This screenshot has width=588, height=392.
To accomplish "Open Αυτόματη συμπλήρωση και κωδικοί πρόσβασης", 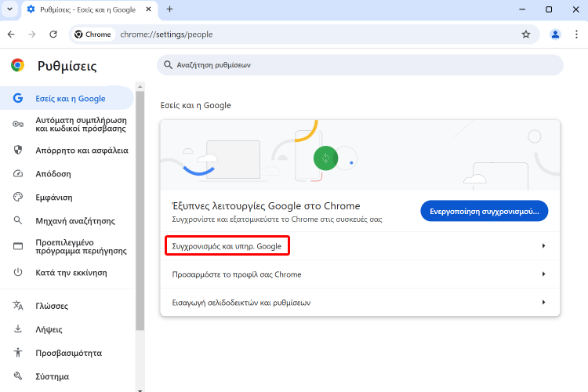I will tap(67, 124).
